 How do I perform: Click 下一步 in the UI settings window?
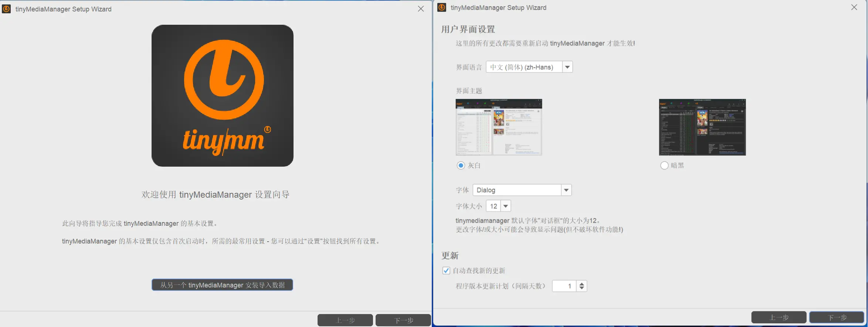pos(837,317)
